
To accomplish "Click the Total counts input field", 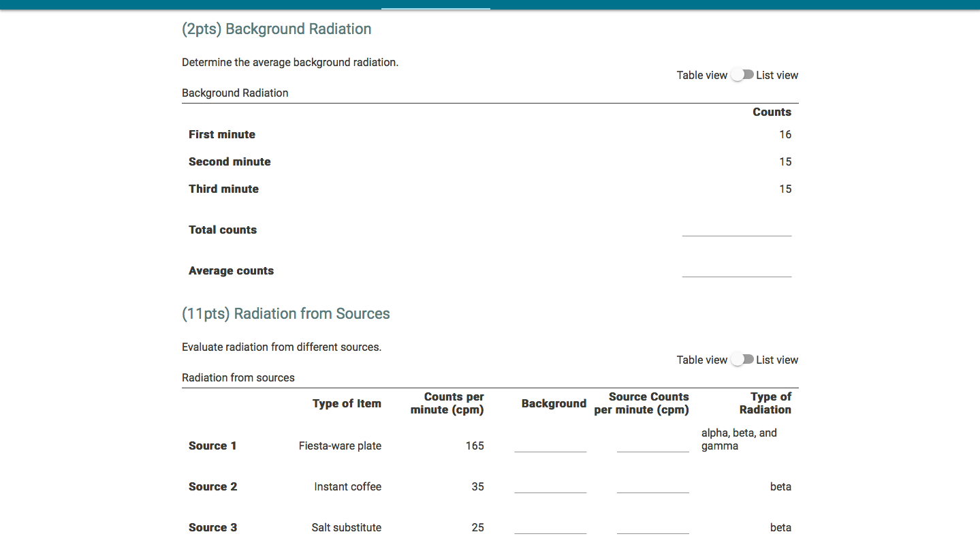I will [737, 229].
